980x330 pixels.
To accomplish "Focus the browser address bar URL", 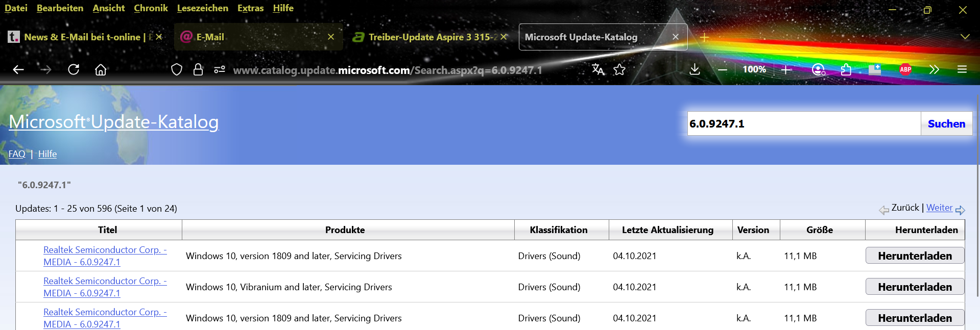I will coord(388,70).
